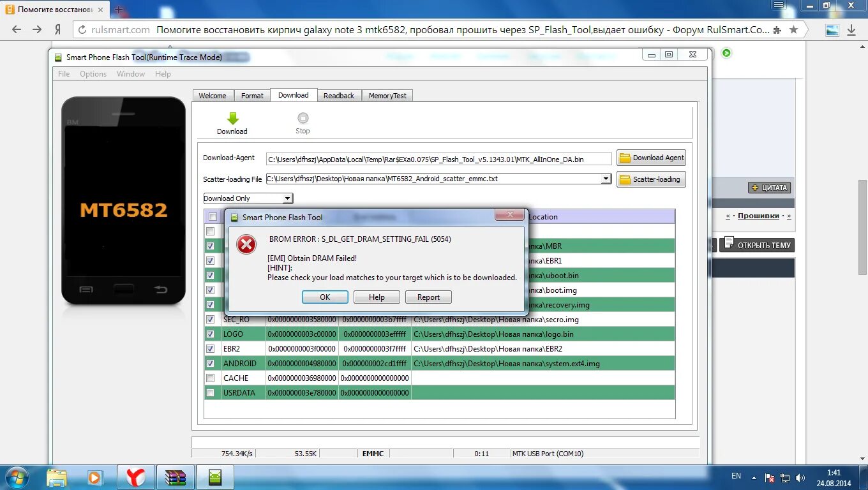Open Windows Media Player from taskbar
This screenshot has height=490, width=868.
94,477
